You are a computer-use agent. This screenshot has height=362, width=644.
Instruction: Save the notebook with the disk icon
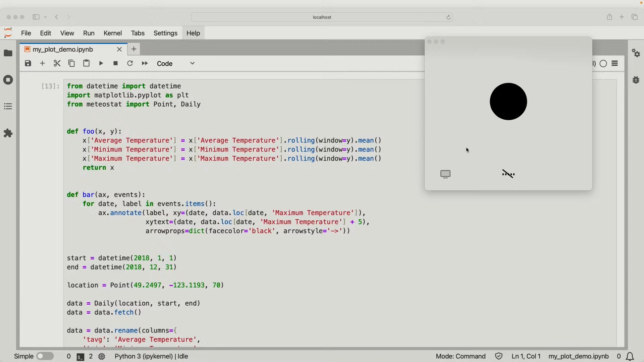tap(28, 63)
